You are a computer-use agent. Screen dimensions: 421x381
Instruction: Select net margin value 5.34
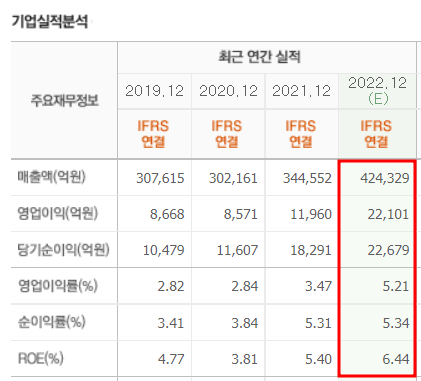(x=396, y=323)
